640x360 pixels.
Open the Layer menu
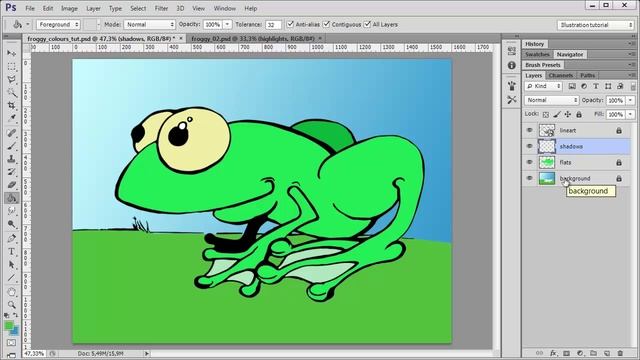click(x=93, y=8)
